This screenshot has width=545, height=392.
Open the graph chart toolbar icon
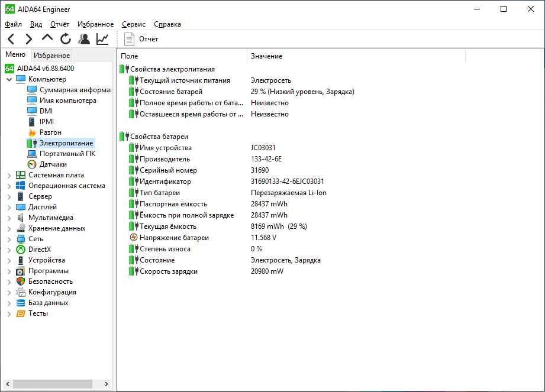(102, 39)
